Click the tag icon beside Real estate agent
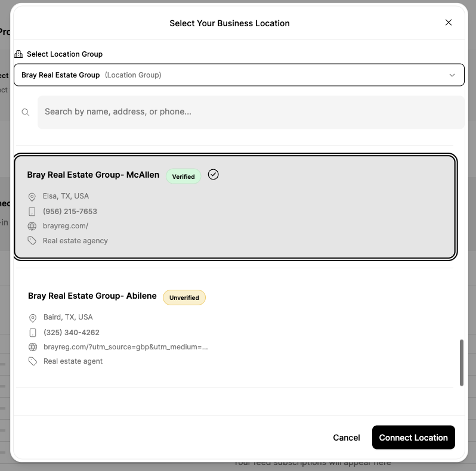 33,361
